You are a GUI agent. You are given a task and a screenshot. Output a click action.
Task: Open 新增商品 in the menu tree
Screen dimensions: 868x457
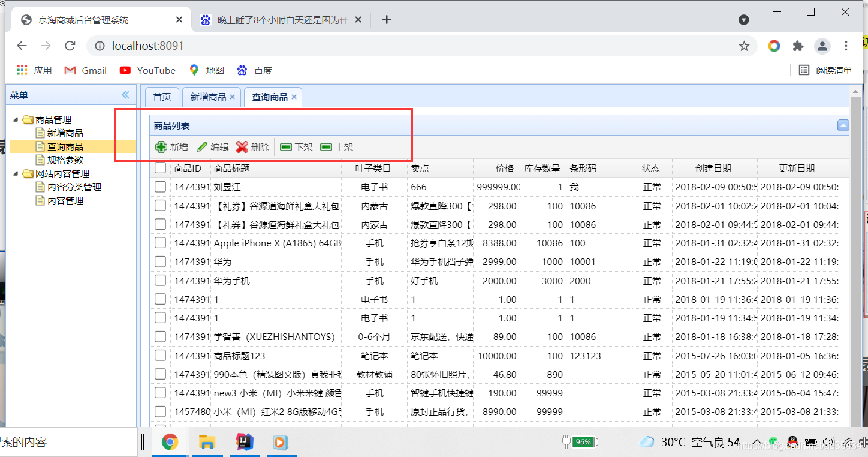click(x=65, y=133)
